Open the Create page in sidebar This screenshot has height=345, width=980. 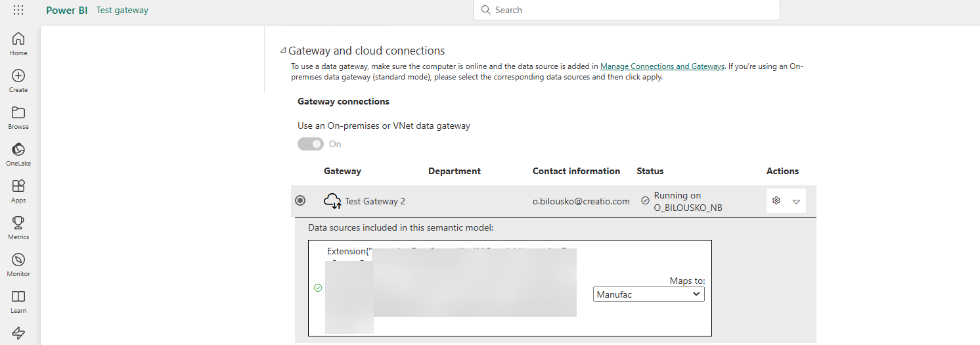pyautogui.click(x=18, y=81)
